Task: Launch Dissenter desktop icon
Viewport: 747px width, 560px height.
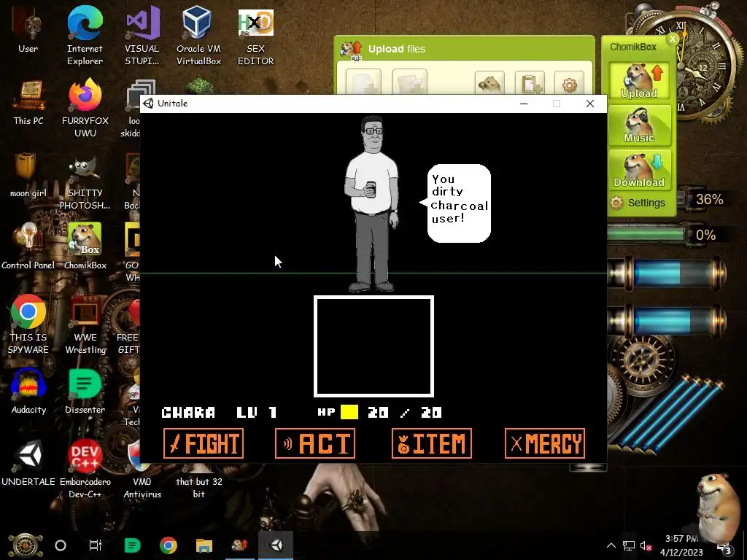Action: 85,392
